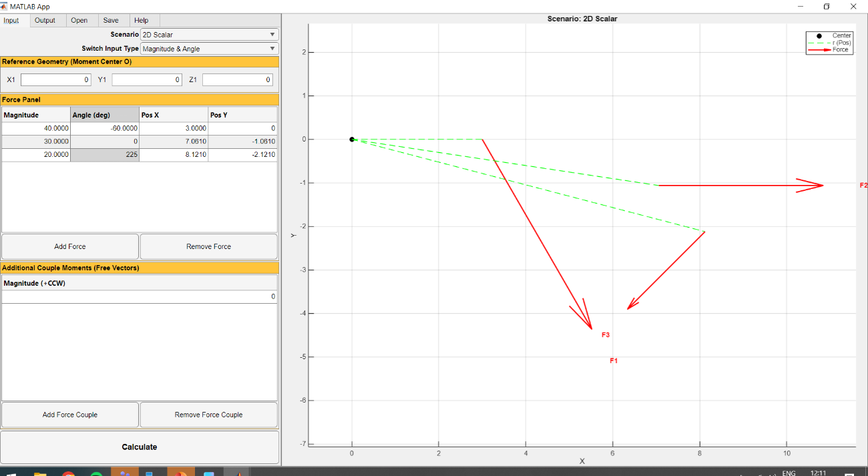Click the Angle (deg) column header

pos(104,115)
